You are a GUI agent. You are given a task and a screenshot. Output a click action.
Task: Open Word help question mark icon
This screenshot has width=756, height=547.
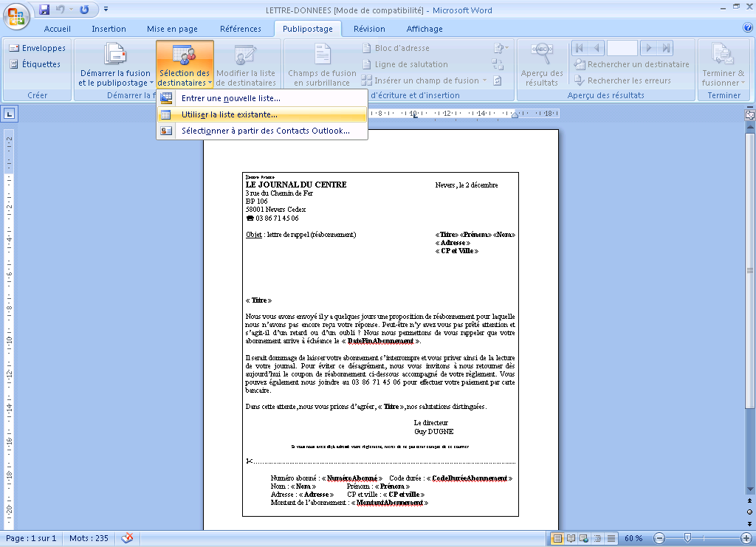point(747,28)
